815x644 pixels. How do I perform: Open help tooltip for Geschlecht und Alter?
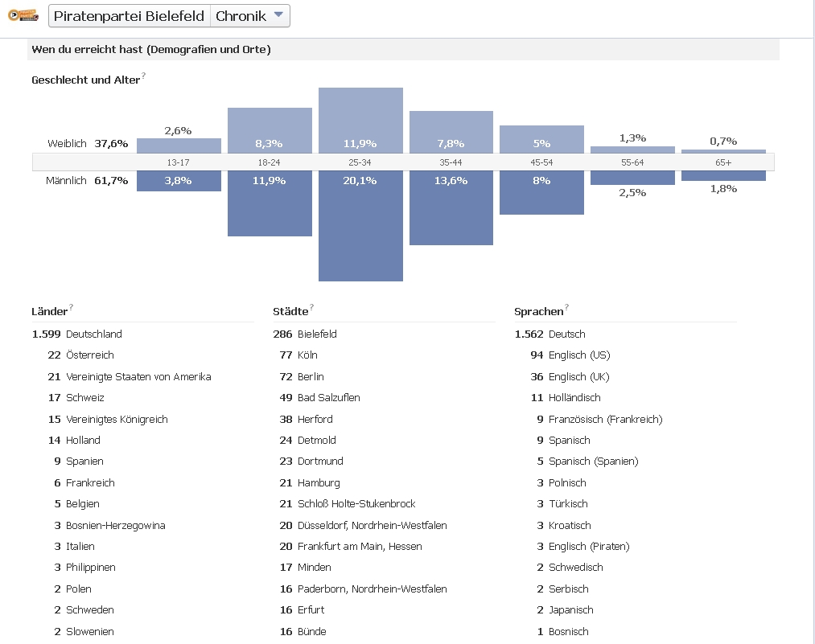(143, 76)
